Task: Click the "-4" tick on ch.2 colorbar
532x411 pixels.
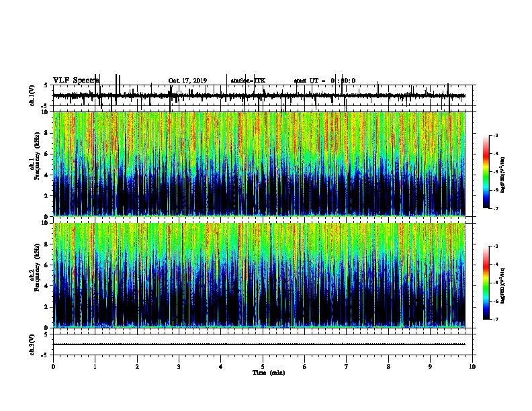Action: coord(495,265)
